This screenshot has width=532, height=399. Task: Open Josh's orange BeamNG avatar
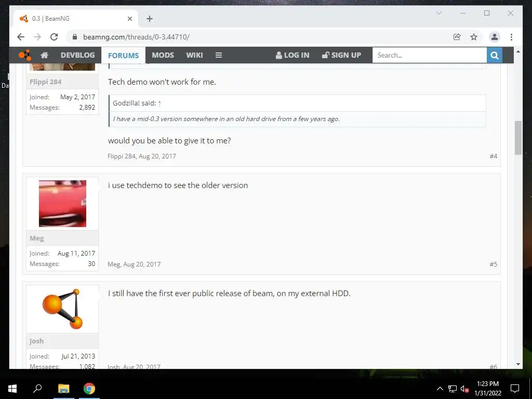click(62, 309)
